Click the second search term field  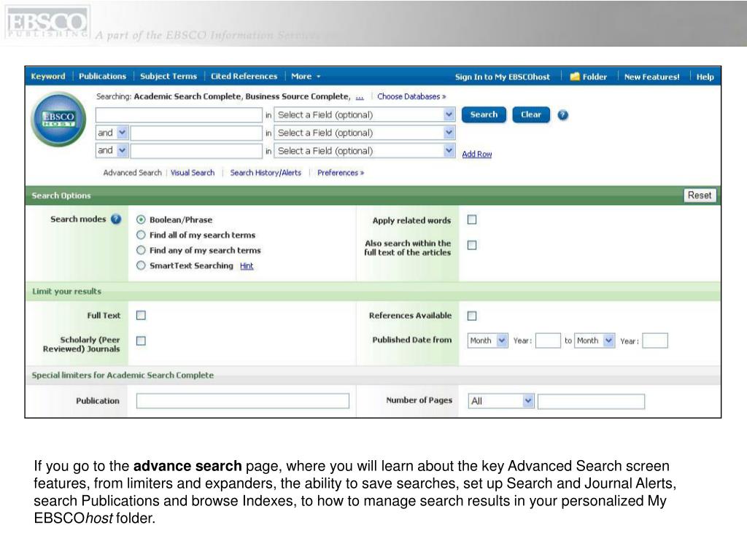(x=196, y=133)
